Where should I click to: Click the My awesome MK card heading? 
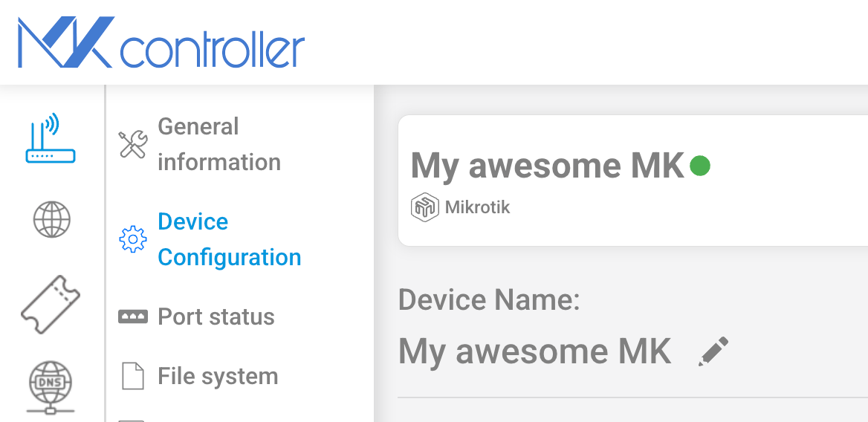tap(547, 166)
